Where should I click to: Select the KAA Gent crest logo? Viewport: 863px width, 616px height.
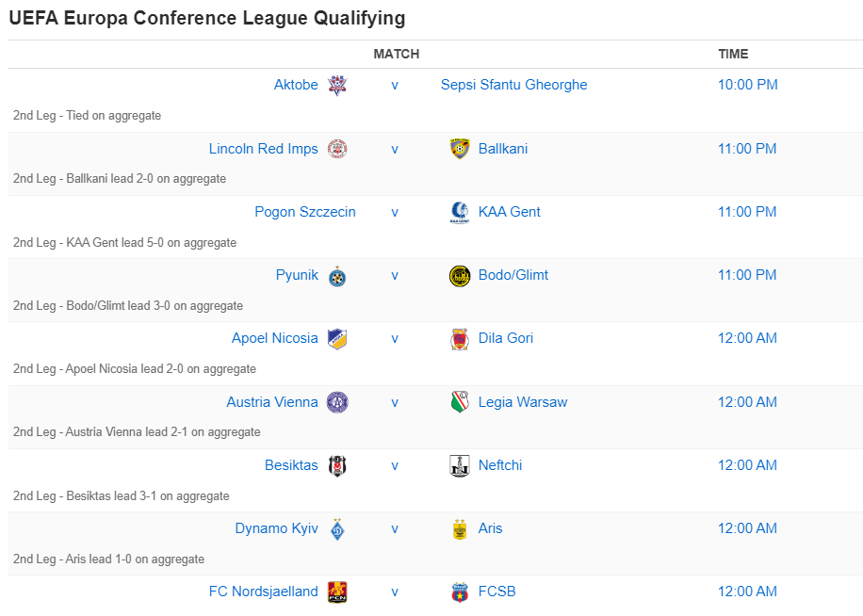[460, 212]
